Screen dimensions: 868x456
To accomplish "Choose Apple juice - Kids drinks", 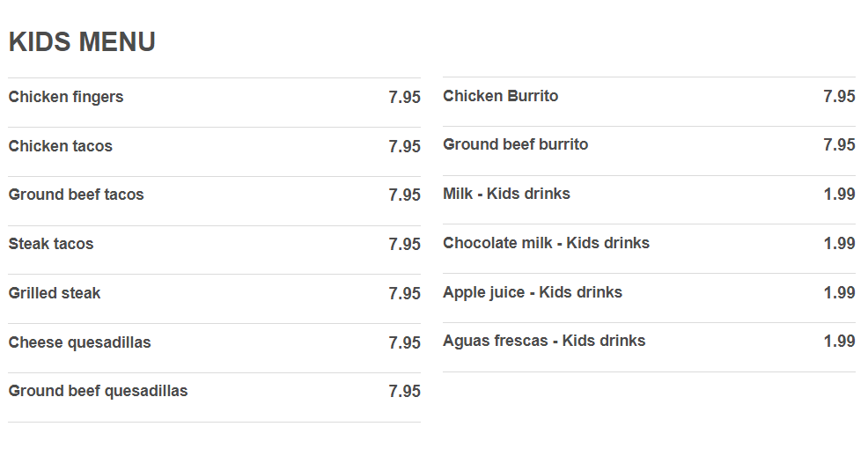I will click(x=532, y=292).
